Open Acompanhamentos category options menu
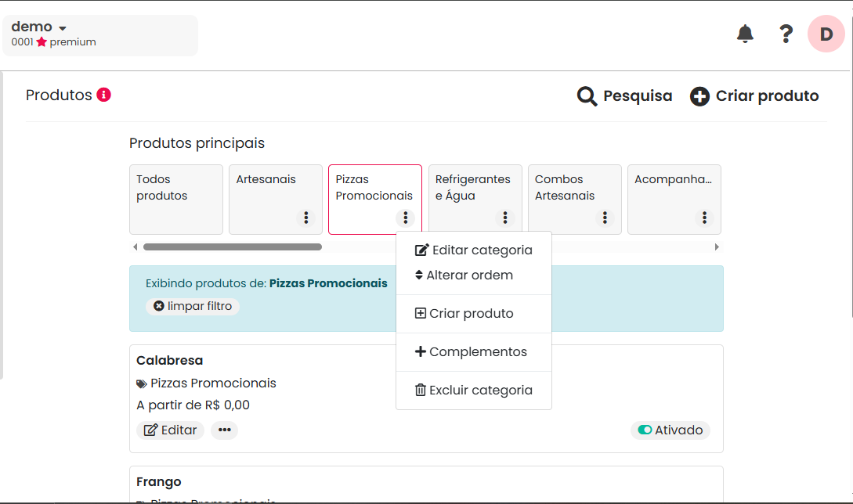 [x=704, y=218]
